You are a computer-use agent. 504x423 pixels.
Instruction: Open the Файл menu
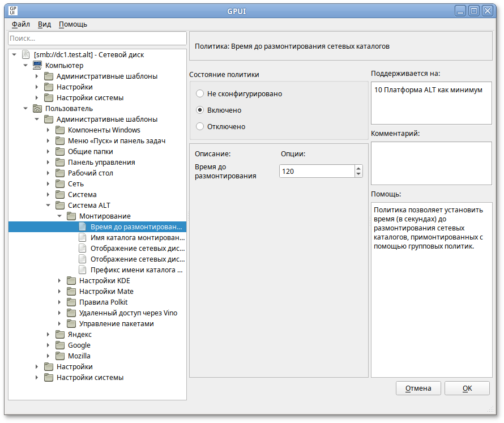[20, 24]
